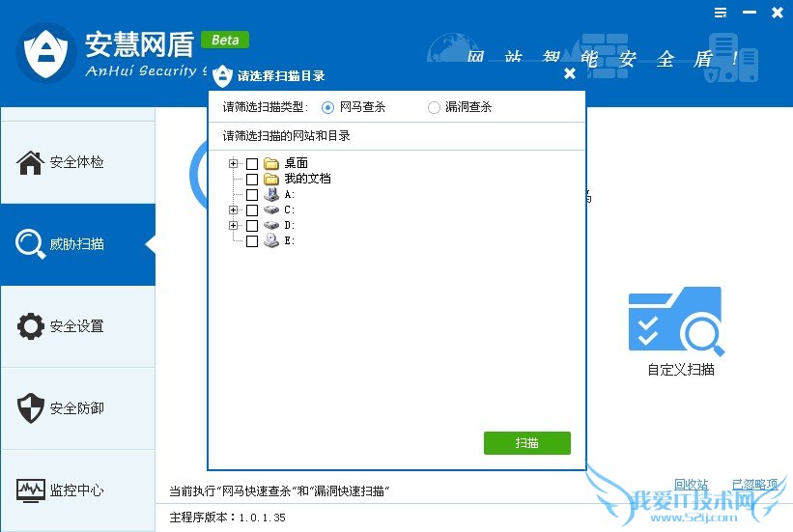Click the hard drive C: icon
Image resolution: width=793 pixels, height=532 pixels.
(271, 210)
